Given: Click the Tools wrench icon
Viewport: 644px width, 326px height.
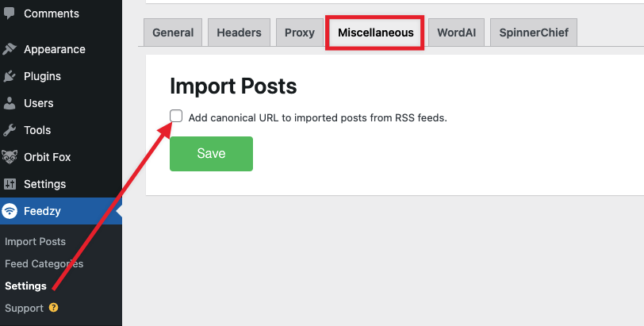Looking at the screenshot, I should (x=9, y=130).
